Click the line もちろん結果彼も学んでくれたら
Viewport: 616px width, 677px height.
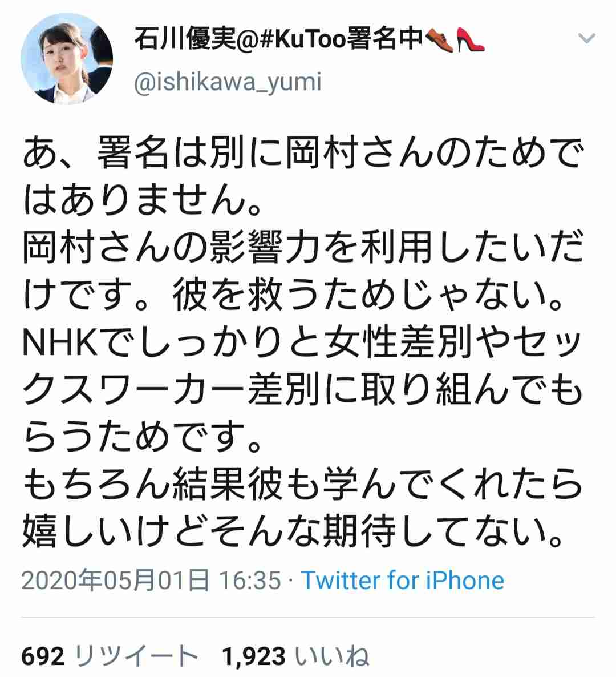point(303,485)
